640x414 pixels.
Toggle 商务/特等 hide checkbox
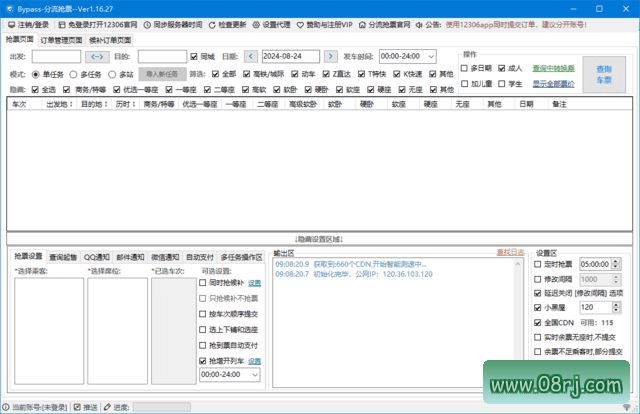coord(67,89)
